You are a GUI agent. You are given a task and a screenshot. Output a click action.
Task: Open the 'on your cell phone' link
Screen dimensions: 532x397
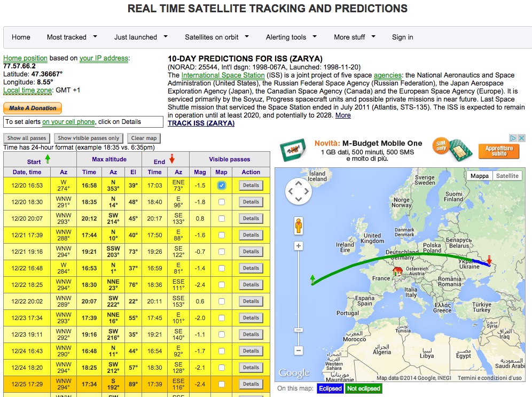tap(68, 122)
